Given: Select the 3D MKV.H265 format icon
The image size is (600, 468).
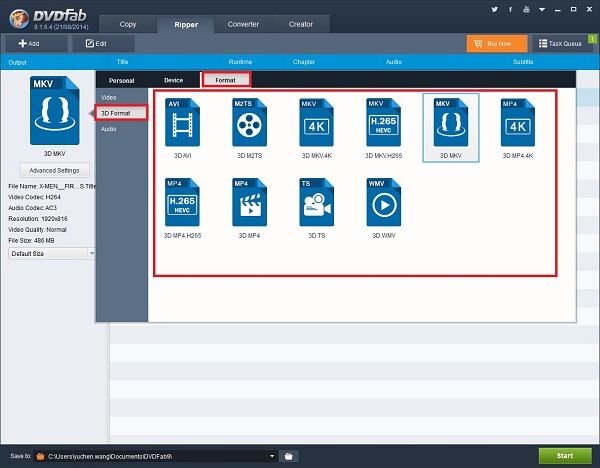Looking at the screenshot, I should (383, 122).
